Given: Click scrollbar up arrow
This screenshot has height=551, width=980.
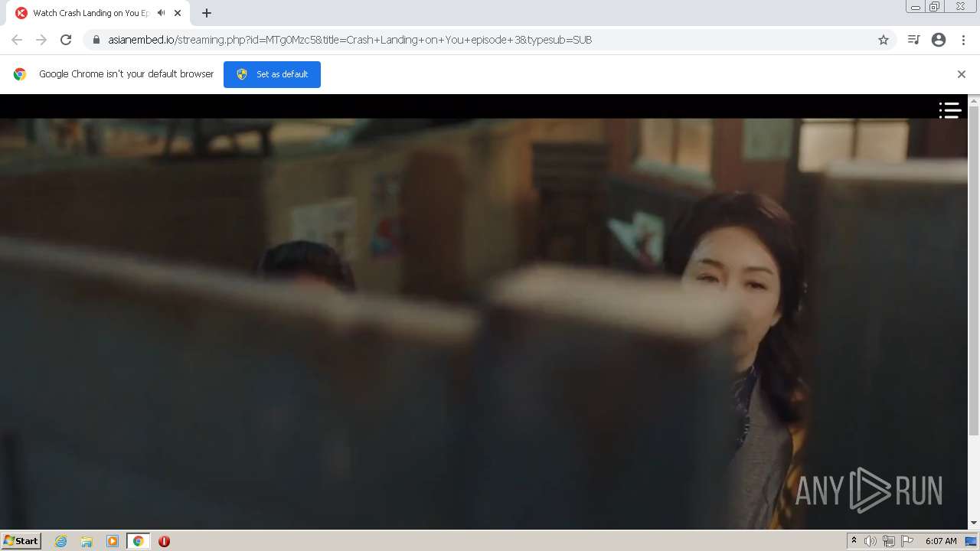Looking at the screenshot, I should click(974, 100).
